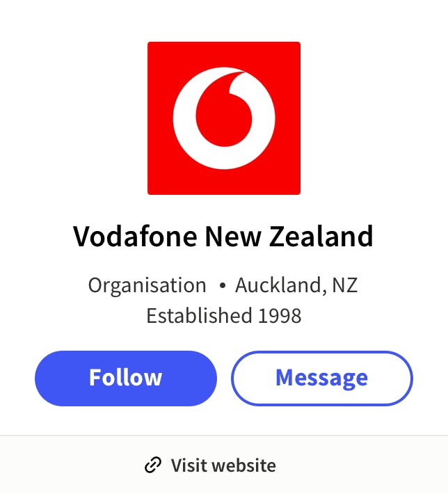Click the Organisation type label
The width and height of the screenshot is (448, 494).
147,286
